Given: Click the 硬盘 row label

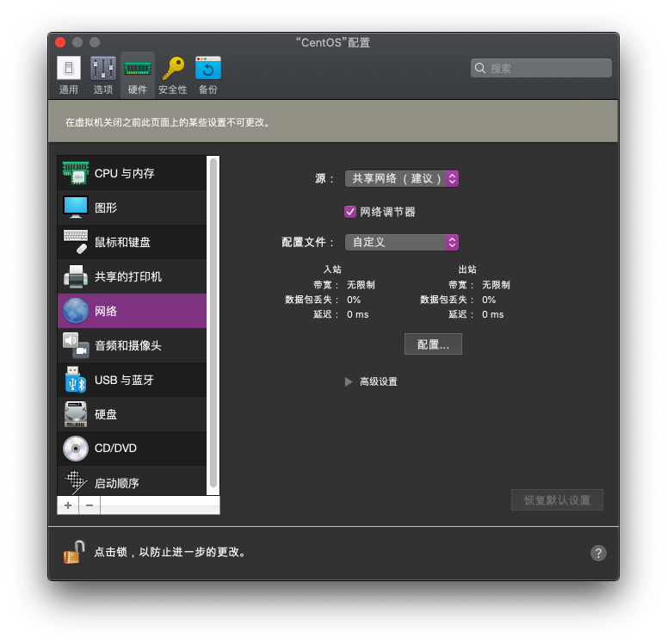Looking at the screenshot, I should click(106, 414).
